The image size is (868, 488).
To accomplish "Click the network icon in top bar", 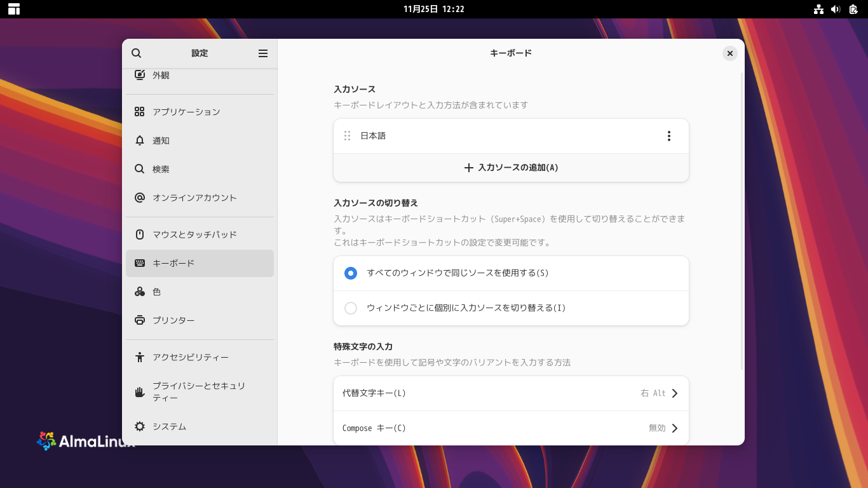I will 818,9.
